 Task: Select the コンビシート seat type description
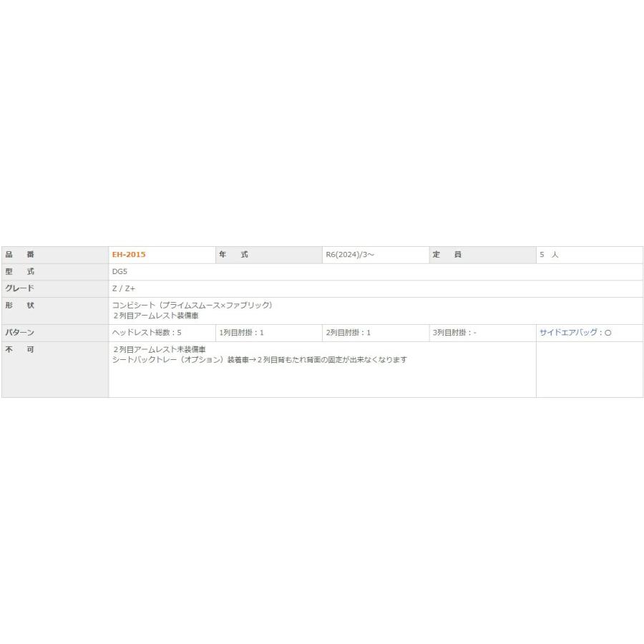tap(192, 306)
